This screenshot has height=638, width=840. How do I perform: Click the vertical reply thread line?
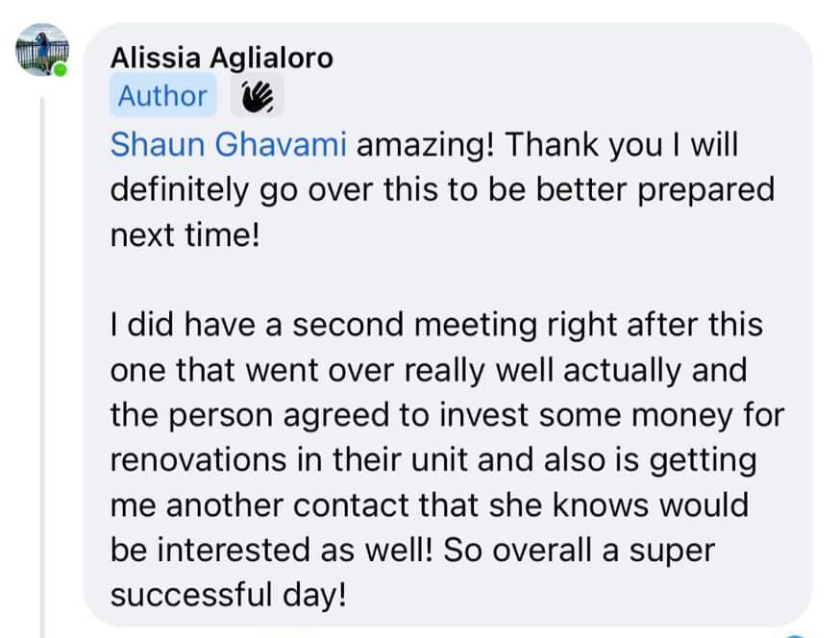coord(42,367)
